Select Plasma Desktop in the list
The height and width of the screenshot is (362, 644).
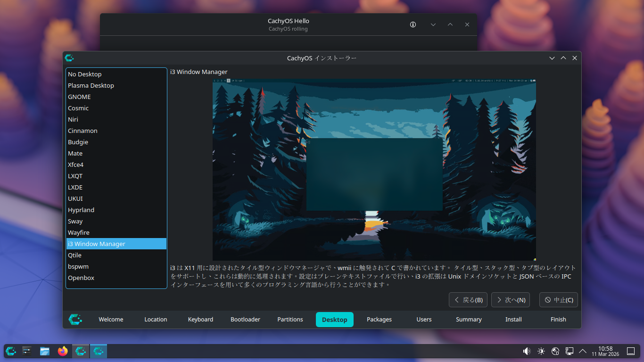[116, 85]
